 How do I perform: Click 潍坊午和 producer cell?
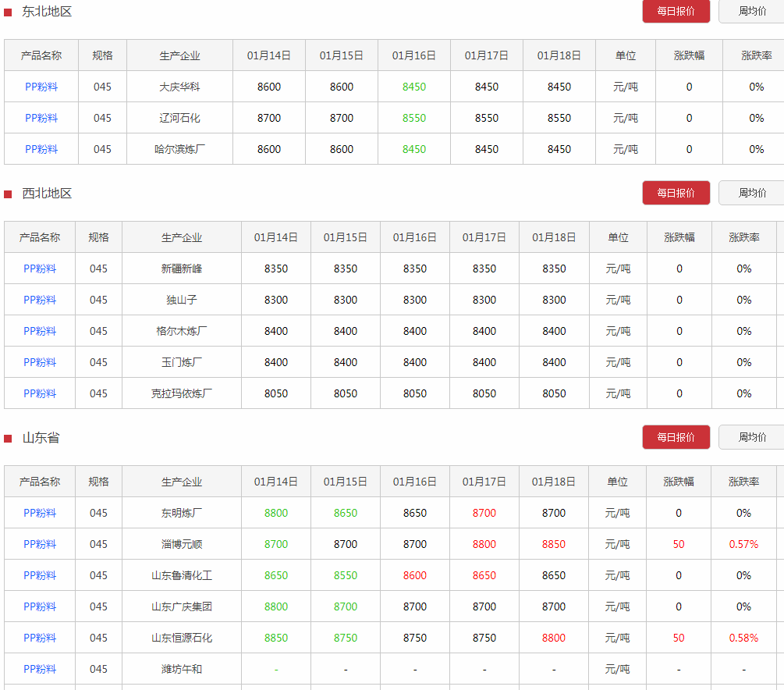coord(182,669)
